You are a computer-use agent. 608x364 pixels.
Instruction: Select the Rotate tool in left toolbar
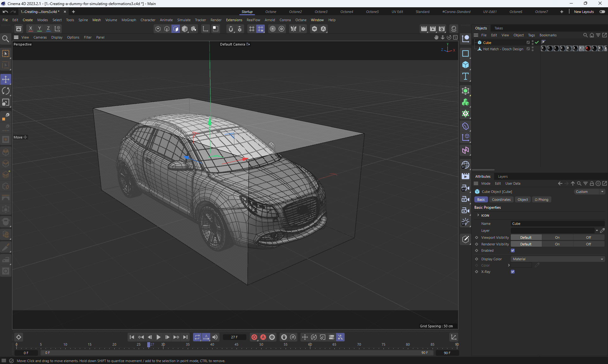[6, 91]
